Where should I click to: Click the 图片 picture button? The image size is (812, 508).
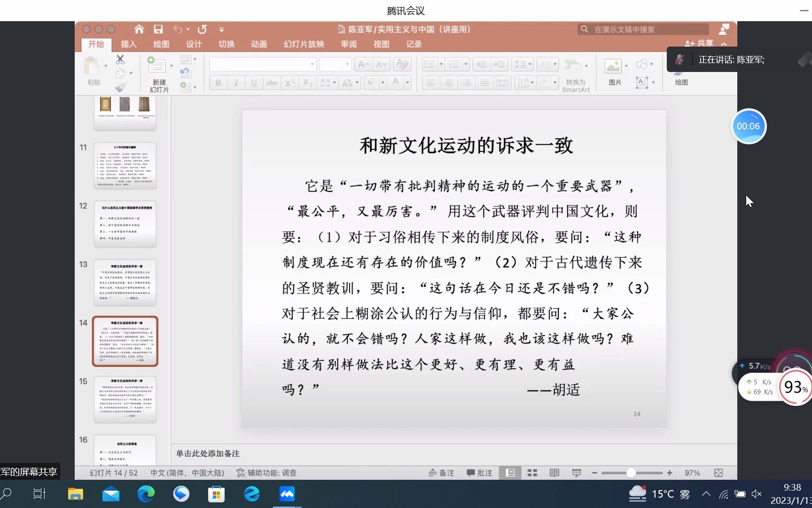coord(615,71)
